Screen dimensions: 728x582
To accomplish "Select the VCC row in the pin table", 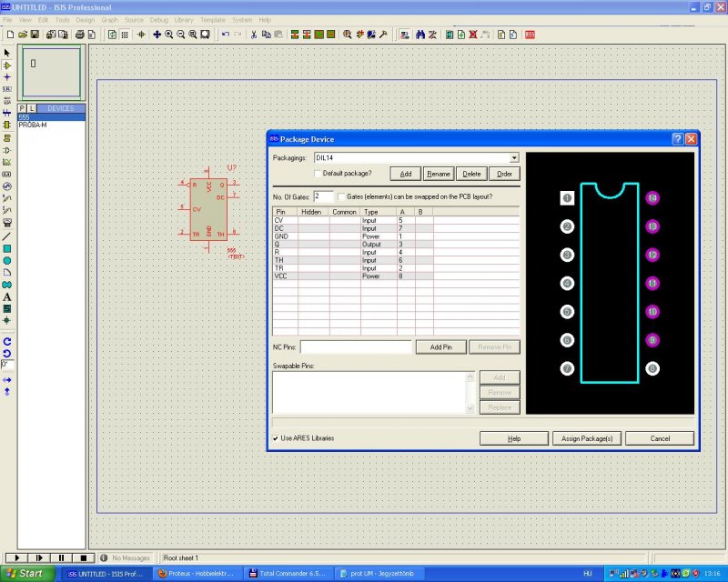I will (x=353, y=276).
